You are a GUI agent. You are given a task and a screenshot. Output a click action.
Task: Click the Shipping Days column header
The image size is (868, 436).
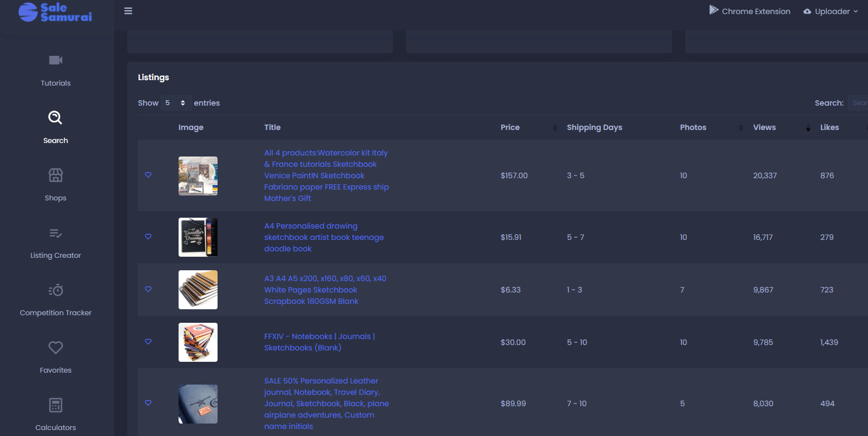(594, 127)
